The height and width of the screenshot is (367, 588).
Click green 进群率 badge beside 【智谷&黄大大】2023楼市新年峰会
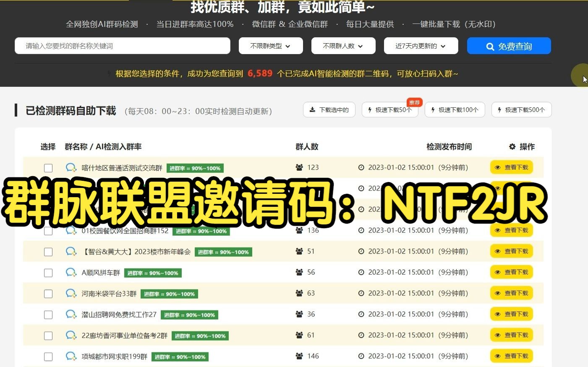click(x=223, y=252)
